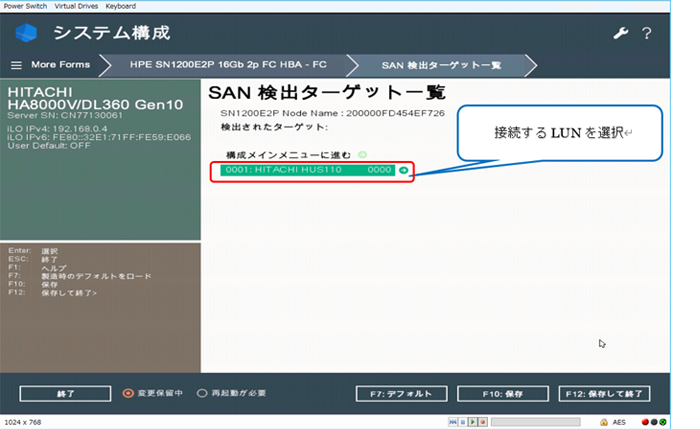Click the rewind playback control in status bar
This screenshot has height=429, width=700.
pos(453,422)
